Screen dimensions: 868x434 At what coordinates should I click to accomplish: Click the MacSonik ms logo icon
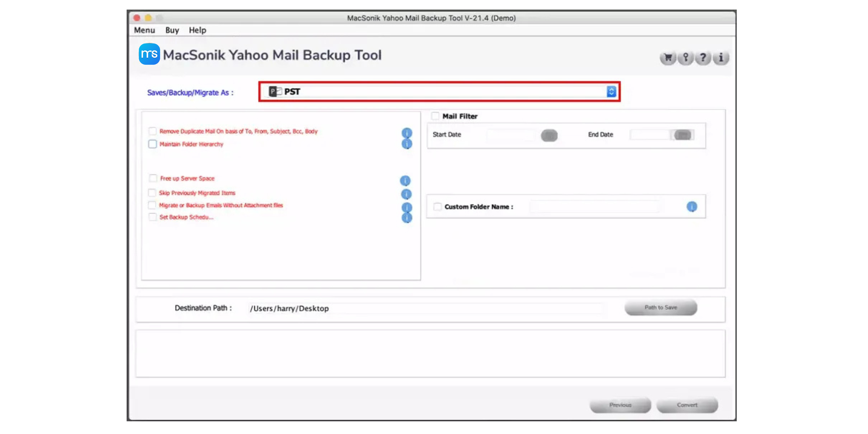tap(149, 54)
